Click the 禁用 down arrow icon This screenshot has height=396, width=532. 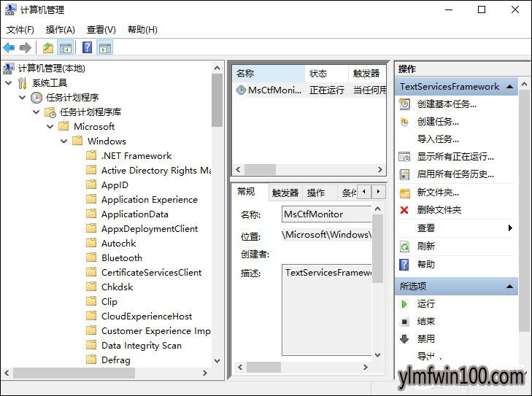(x=404, y=338)
